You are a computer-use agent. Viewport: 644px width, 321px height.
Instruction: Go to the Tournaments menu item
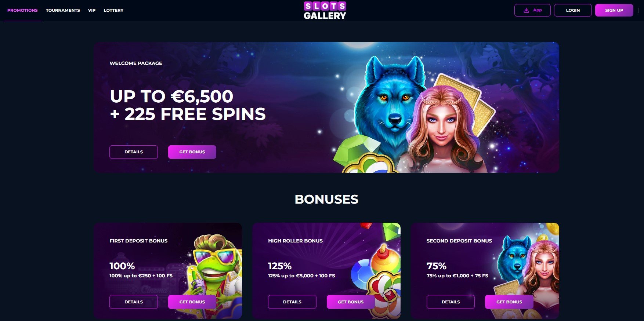63,10
